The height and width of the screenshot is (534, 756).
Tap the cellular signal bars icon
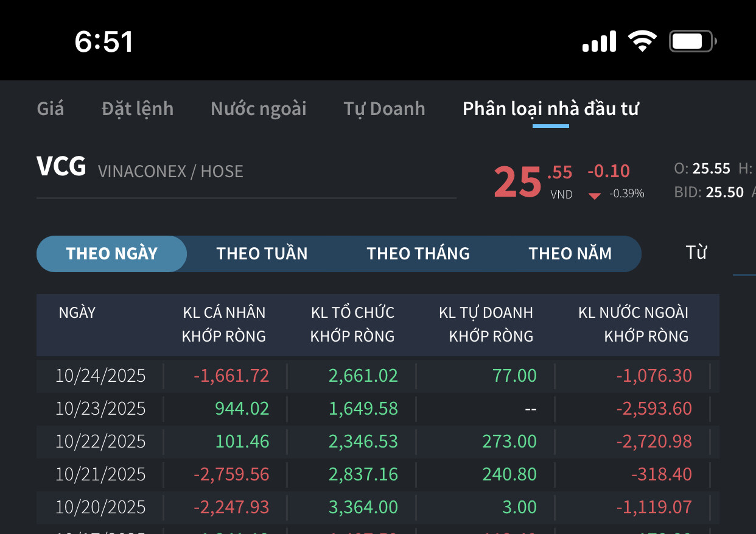pyautogui.click(x=599, y=41)
